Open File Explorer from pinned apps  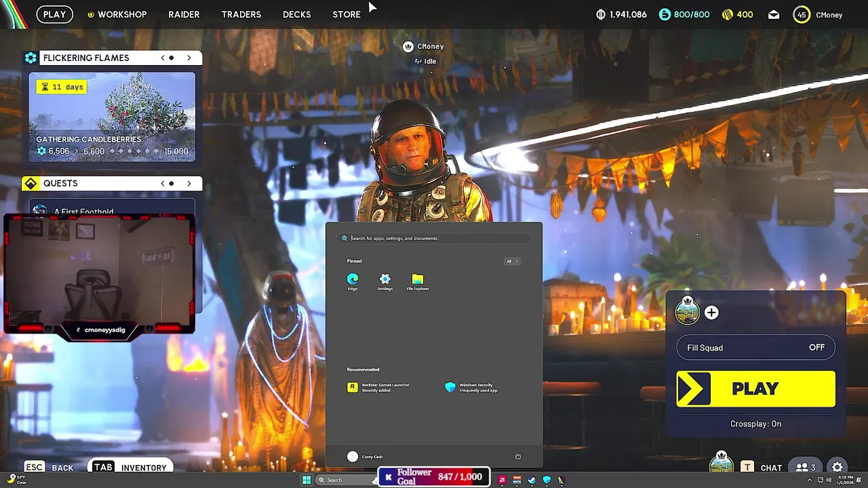pos(418,282)
